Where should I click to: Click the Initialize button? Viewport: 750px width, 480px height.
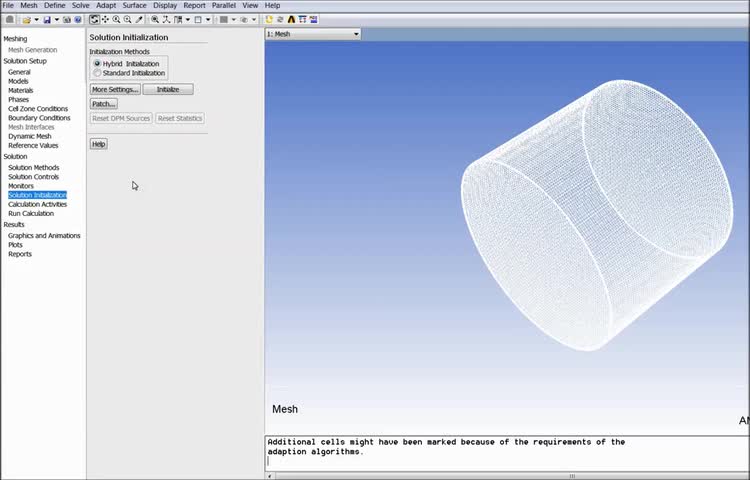pyautogui.click(x=168, y=89)
